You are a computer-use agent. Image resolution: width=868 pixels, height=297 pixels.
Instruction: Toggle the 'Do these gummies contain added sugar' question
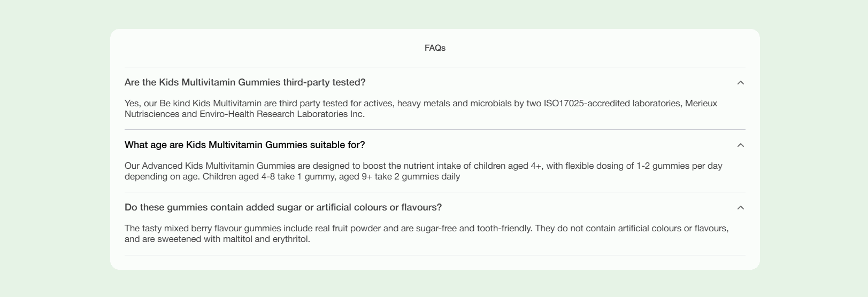[283, 207]
